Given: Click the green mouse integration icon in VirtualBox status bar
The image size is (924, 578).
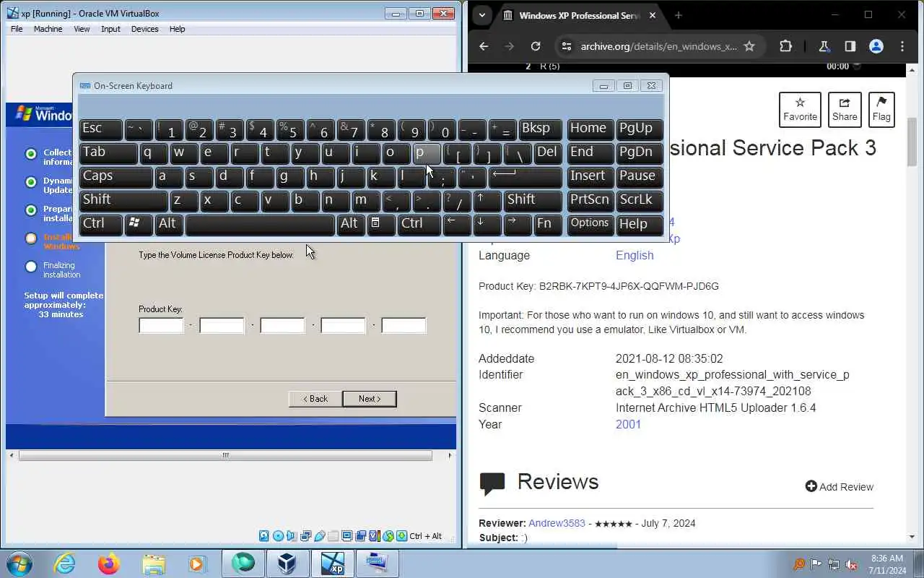Looking at the screenshot, I should pyautogui.click(x=388, y=536).
